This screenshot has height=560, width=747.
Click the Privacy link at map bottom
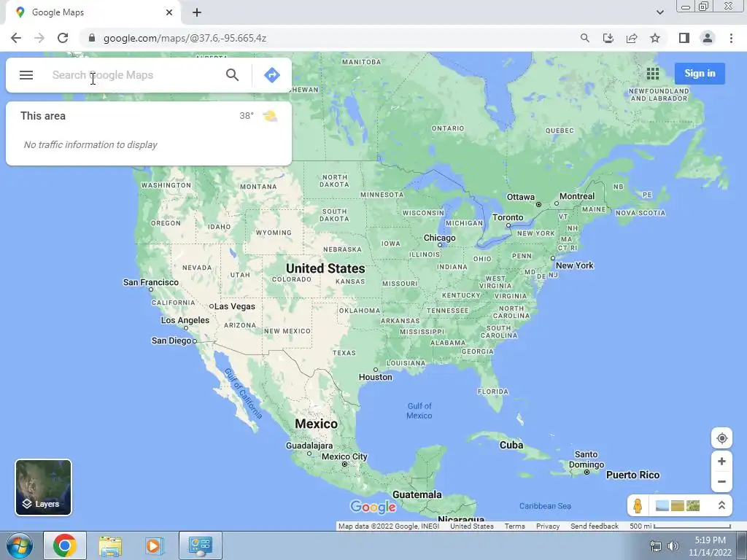tap(548, 526)
